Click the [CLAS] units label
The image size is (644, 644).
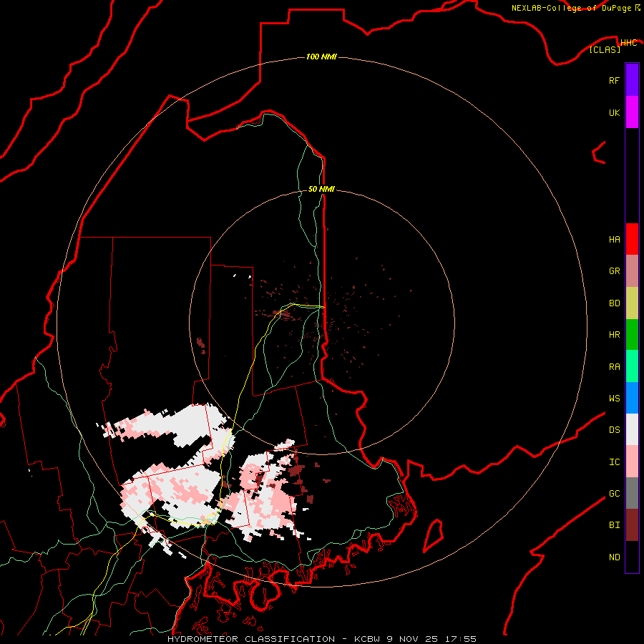click(605, 49)
